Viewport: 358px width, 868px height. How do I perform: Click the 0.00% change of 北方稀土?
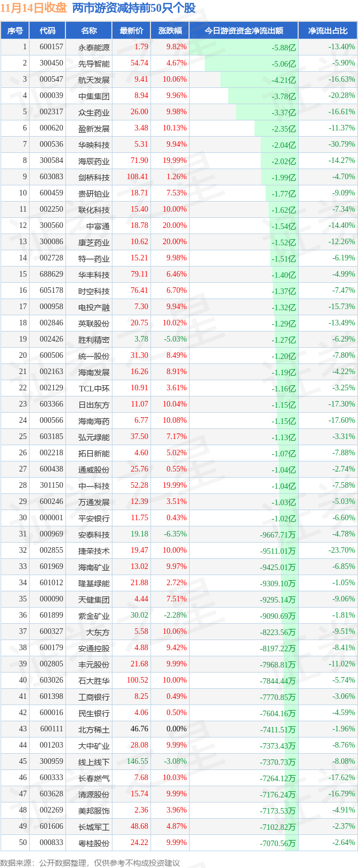coord(177,729)
